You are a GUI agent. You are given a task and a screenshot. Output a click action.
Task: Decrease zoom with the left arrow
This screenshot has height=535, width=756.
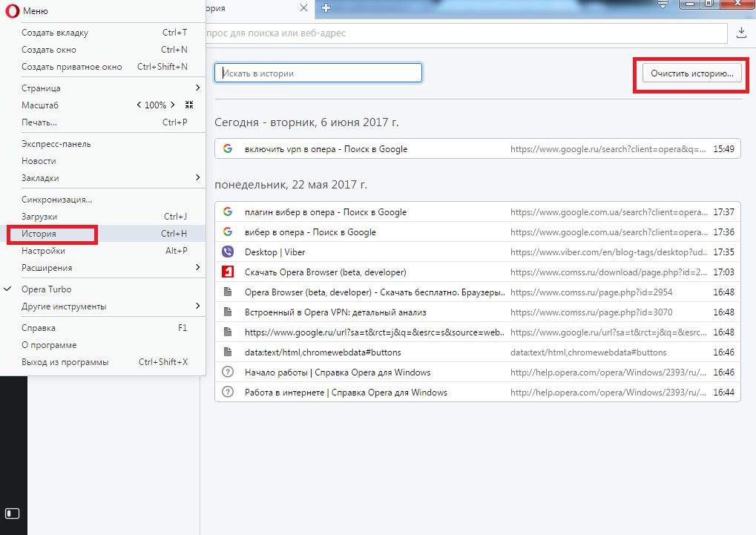point(139,105)
